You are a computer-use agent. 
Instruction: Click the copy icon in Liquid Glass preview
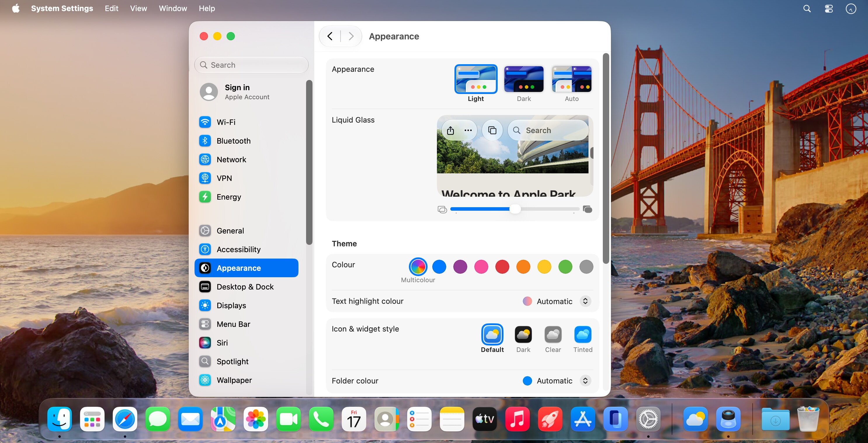[492, 130]
